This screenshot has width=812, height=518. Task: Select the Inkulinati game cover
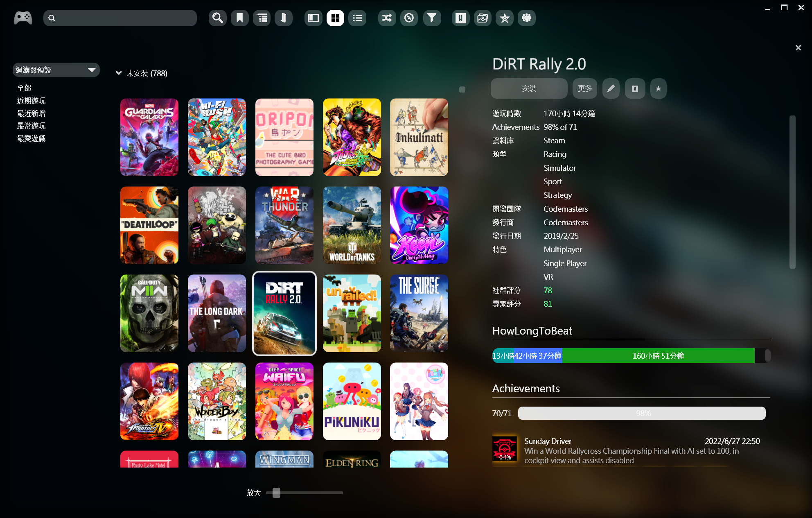point(419,137)
